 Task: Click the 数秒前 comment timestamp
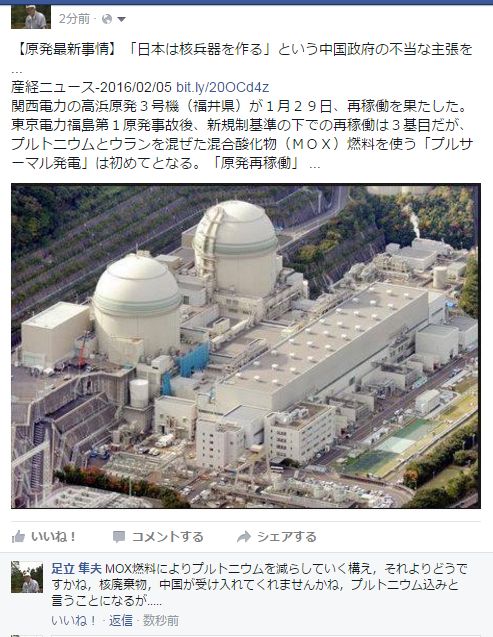pos(161,620)
